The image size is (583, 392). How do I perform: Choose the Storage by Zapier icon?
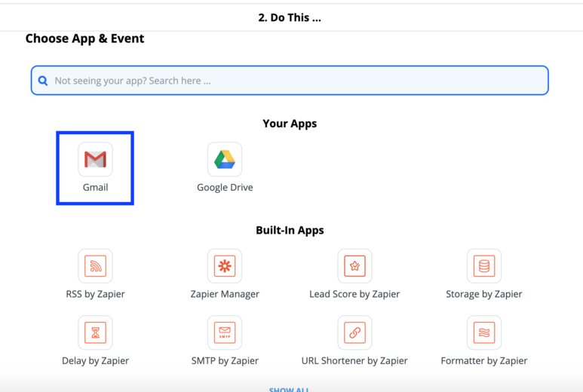[484, 266]
